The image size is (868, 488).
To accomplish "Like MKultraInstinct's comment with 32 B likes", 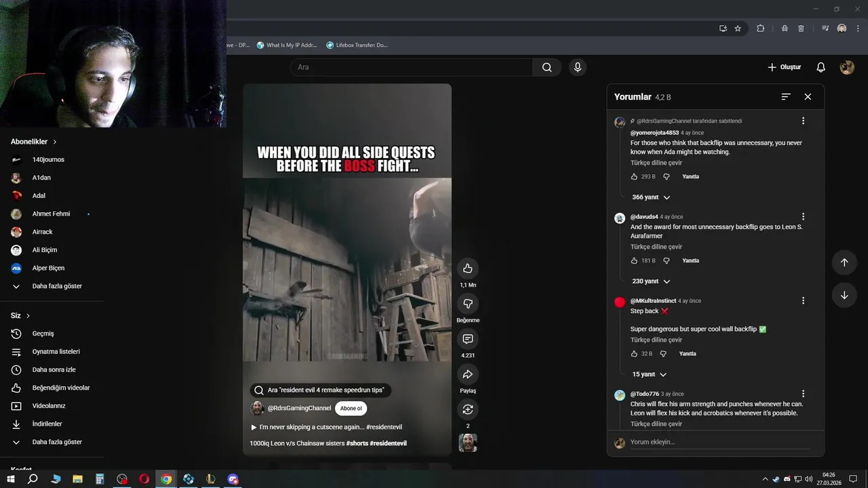I will (x=634, y=354).
